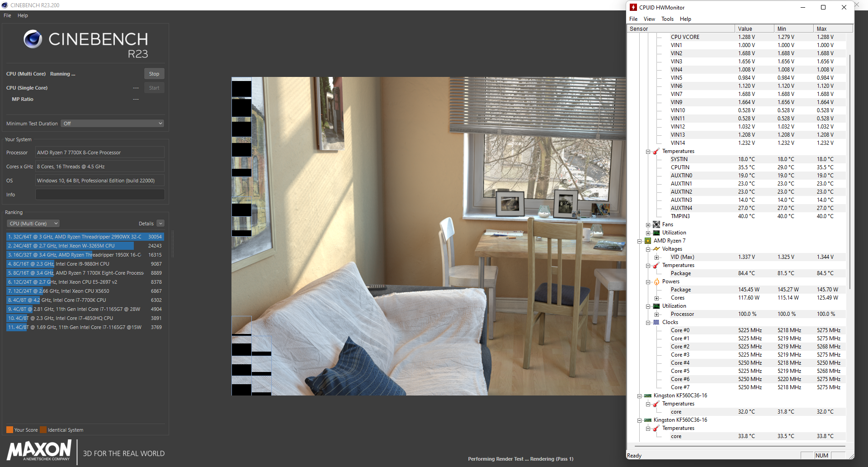The width and height of the screenshot is (868, 467).
Task: Click the thermometer icon above the SYSTIN row
Action: point(656,151)
